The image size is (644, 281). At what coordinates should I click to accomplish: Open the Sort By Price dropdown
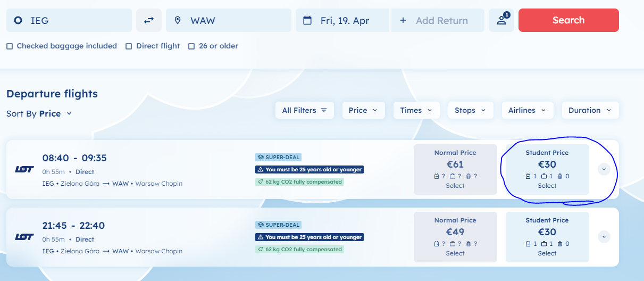click(x=39, y=113)
